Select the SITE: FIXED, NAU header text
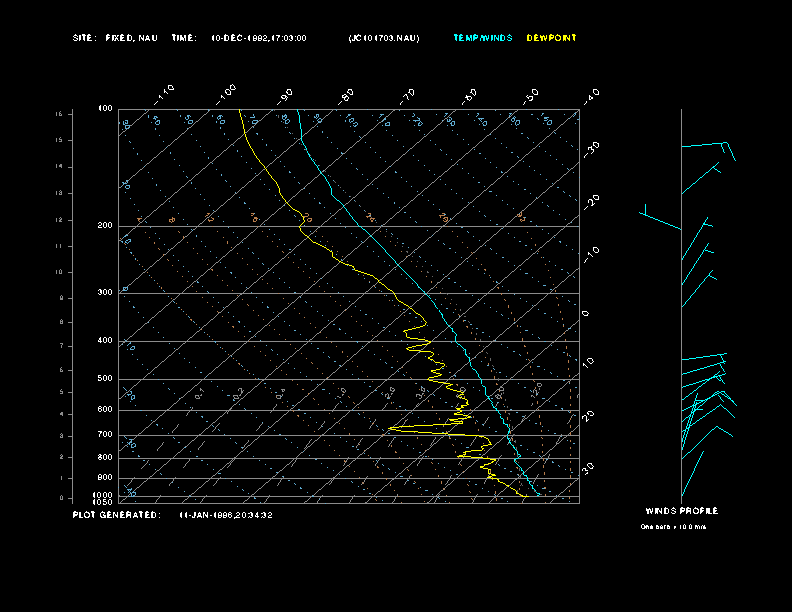Screen dimensions: 792x612 [x=115, y=38]
